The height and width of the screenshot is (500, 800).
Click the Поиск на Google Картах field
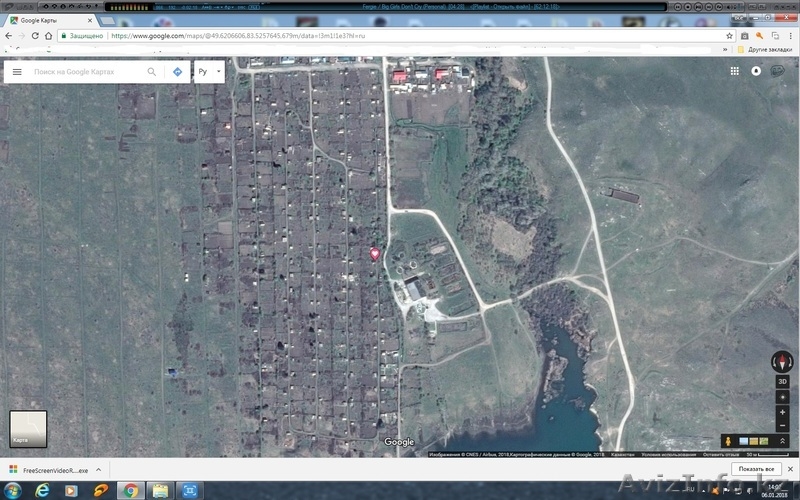coord(85,72)
